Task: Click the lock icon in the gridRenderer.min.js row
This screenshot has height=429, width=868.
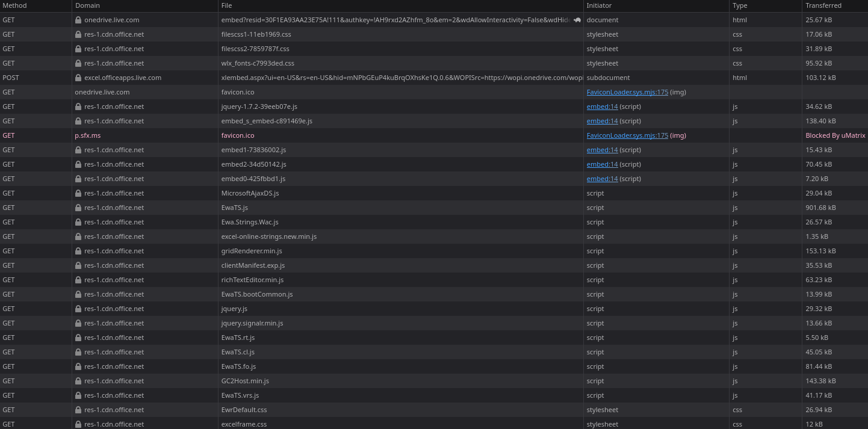Action: click(78, 251)
